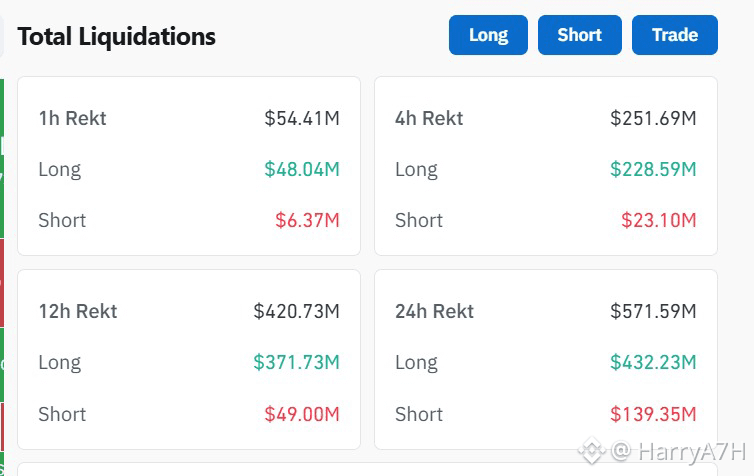Click the $571.59M 24h total value

pos(653,312)
